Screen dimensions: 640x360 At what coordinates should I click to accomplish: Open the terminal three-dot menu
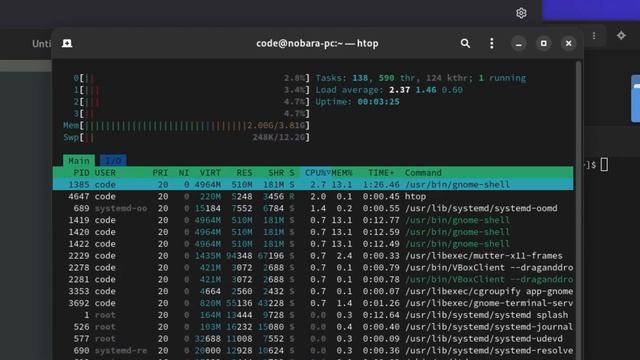pos(491,43)
